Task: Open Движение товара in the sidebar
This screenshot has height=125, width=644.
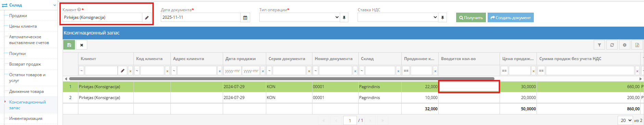Action: (x=26, y=92)
